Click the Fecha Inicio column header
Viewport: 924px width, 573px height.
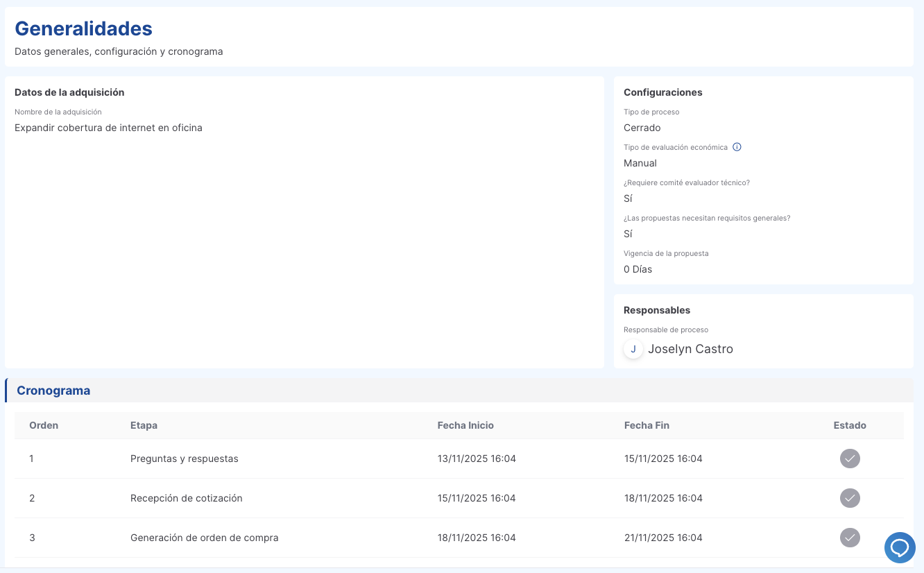coord(465,425)
